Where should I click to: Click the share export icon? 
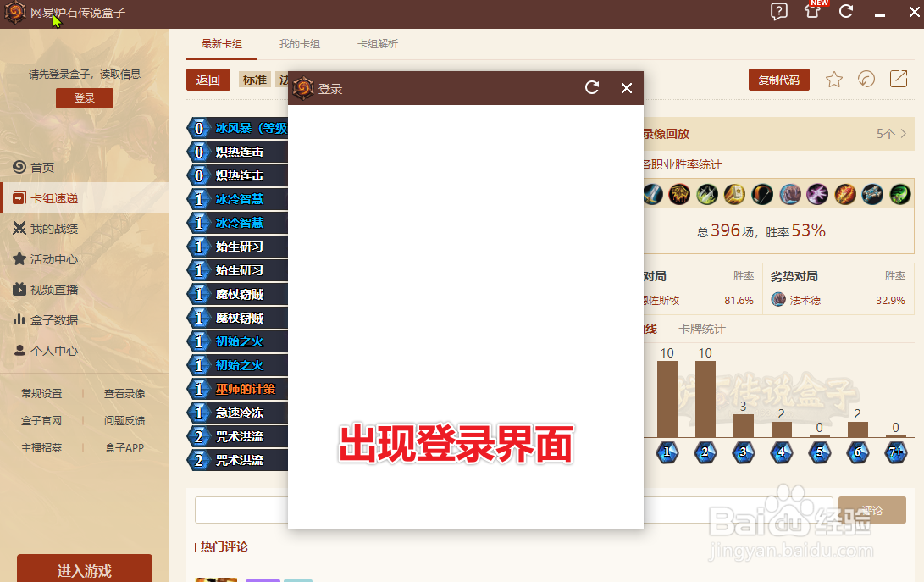tap(898, 79)
